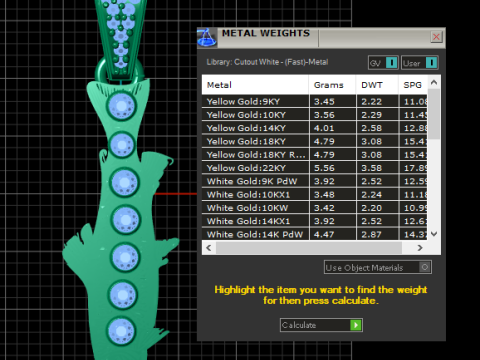Click the horizontal scrollbar thumb
This screenshot has width=480, height=360.
309,248
